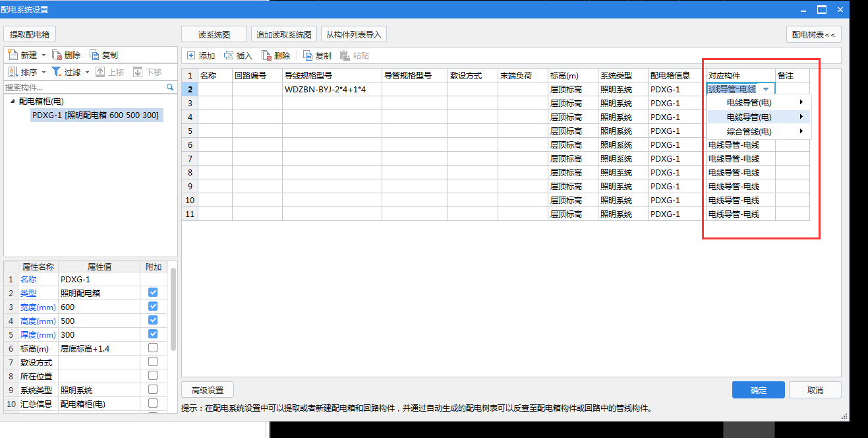
Task: Check the 附加 checkbox for 标高(m)
Action: pyautogui.click(x=154, y=347)
